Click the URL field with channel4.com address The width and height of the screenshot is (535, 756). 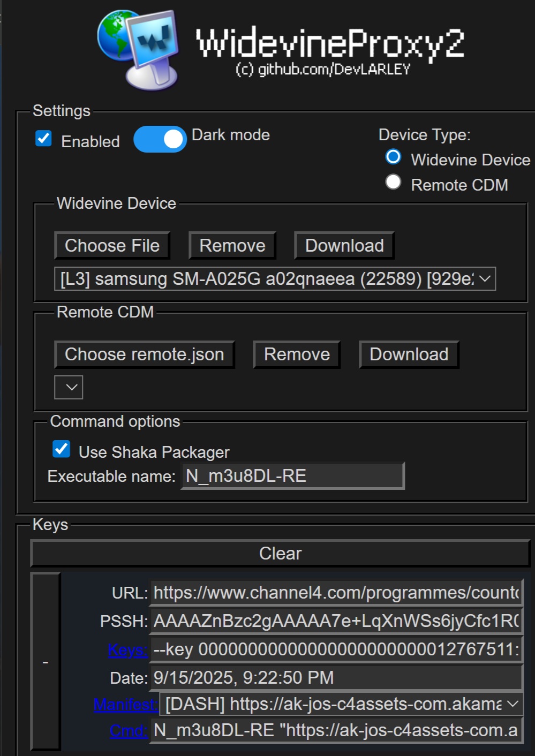[x=337, y=593]
